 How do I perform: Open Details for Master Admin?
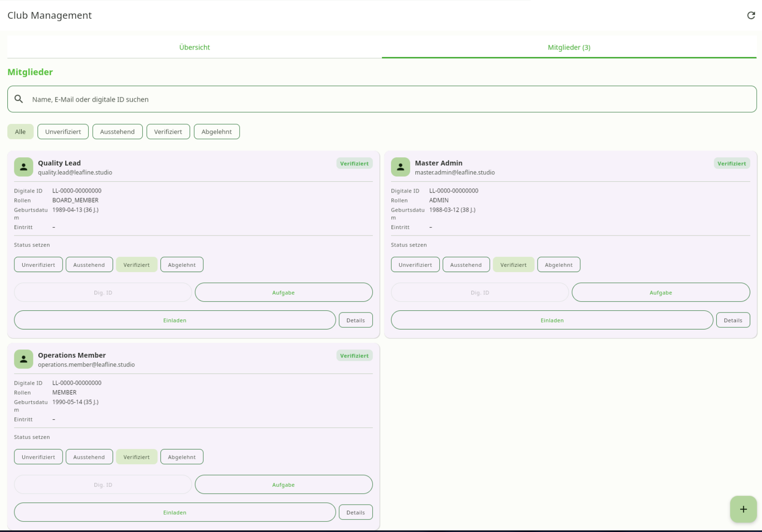(733, 320)
